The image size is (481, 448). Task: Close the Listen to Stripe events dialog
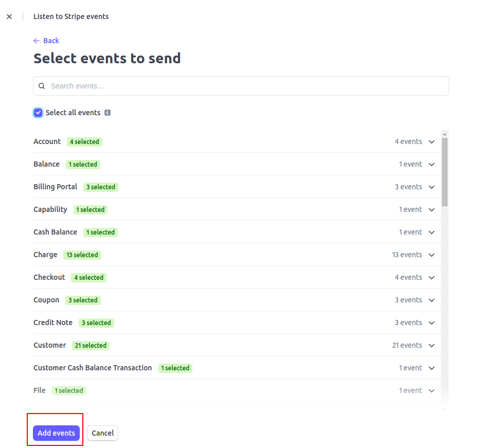[x=9, y=16]
